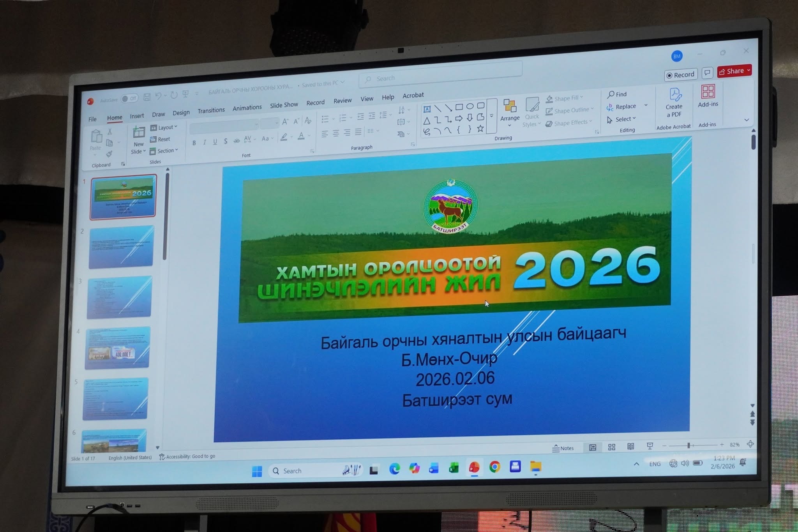The image size is (798, 532).
Task: Click Create a PDF in Adobe Acrobat group
Action: 674,102
